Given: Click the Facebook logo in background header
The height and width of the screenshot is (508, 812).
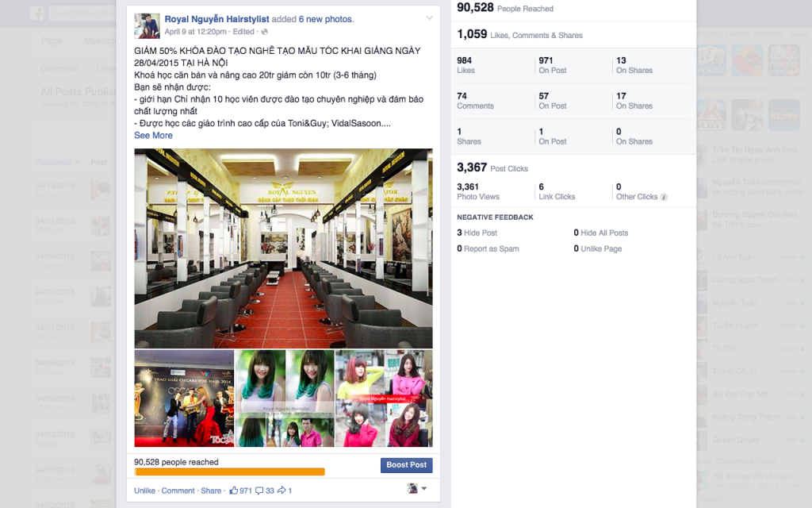Looking at the screenshot, I should [36, 13].
